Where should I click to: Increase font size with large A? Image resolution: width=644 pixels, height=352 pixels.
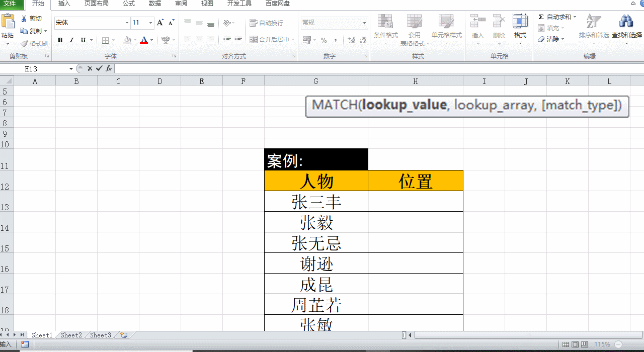pyautogui.click(x=160, y=23)
